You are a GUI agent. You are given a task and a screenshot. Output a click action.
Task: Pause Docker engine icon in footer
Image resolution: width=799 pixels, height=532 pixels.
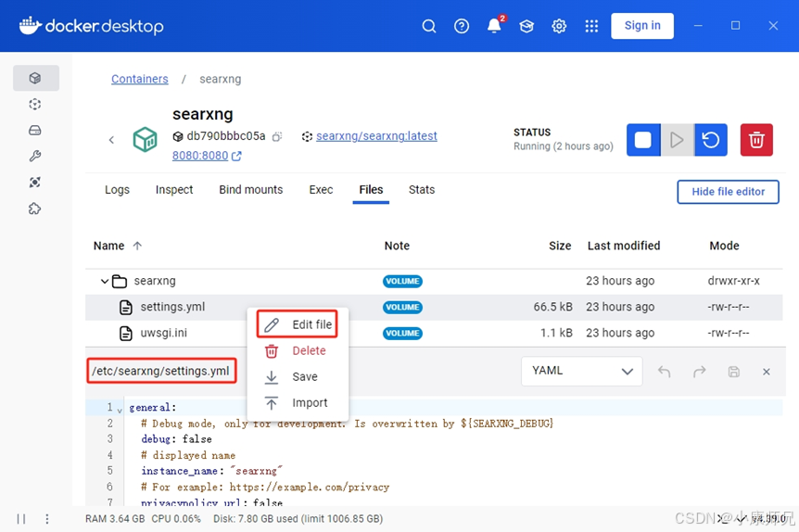click(21, 519)
